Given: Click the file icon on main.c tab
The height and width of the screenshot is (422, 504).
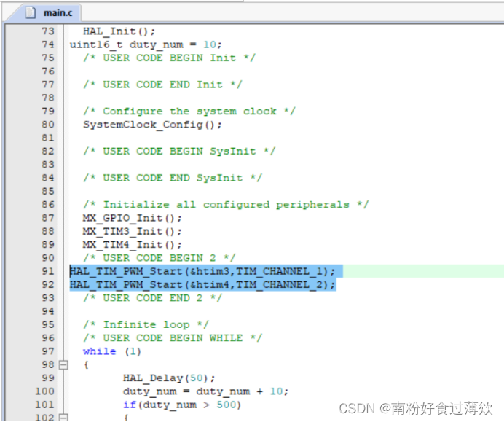Looking at the screenshot, I should click(x=31, y=13).
